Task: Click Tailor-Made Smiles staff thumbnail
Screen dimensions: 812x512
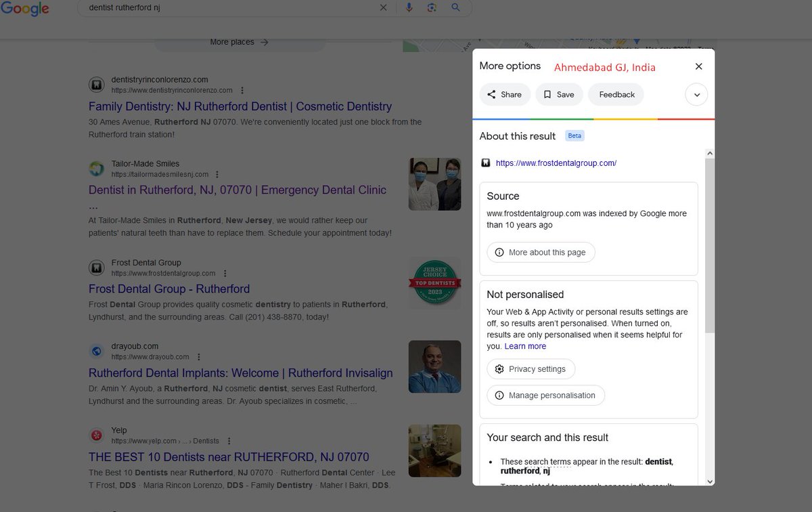Action: click(x=435, y=184)
